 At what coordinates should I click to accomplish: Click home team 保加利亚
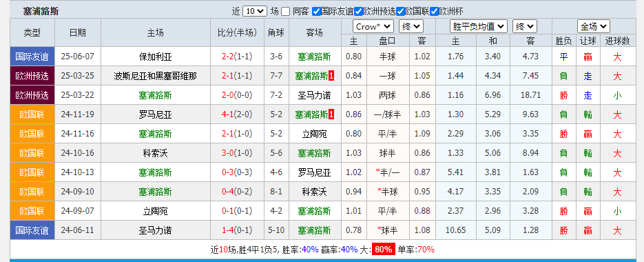(x=155, y=57)
